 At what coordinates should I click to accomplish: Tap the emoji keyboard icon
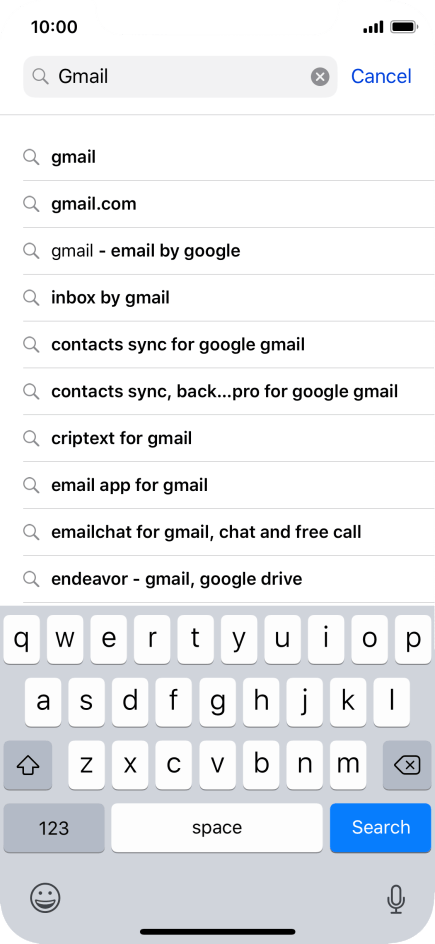pyautogui.click(x=45, y=898)
